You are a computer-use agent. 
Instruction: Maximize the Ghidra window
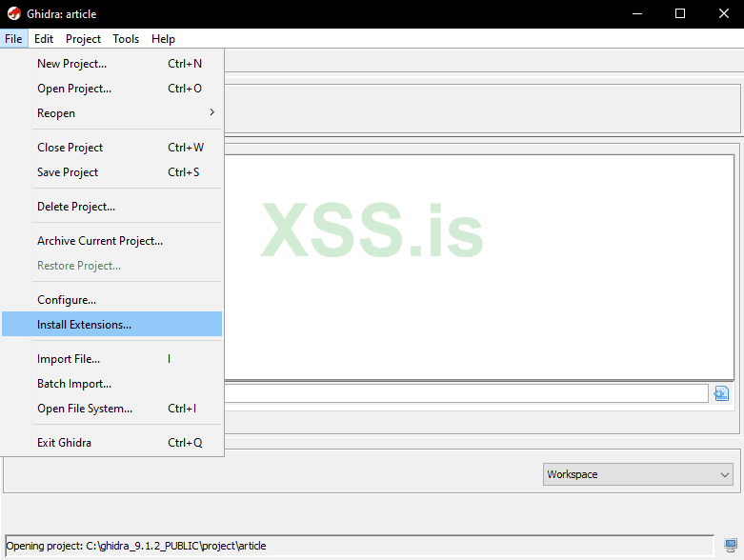pyautogui.click(x=680, y=13)
